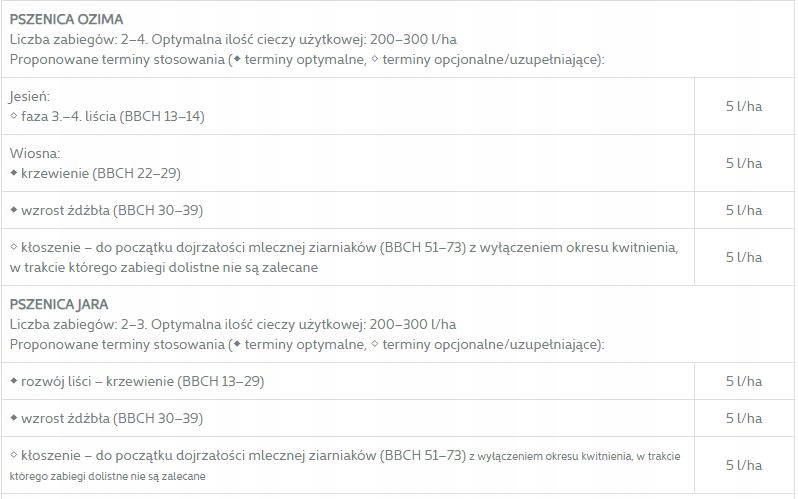Select the "PSZENICA JARA" heading

(x=59, y=304)
